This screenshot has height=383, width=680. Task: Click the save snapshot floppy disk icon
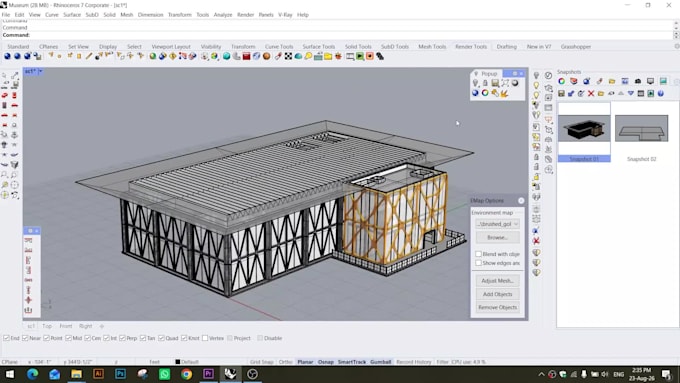point(561,93)
